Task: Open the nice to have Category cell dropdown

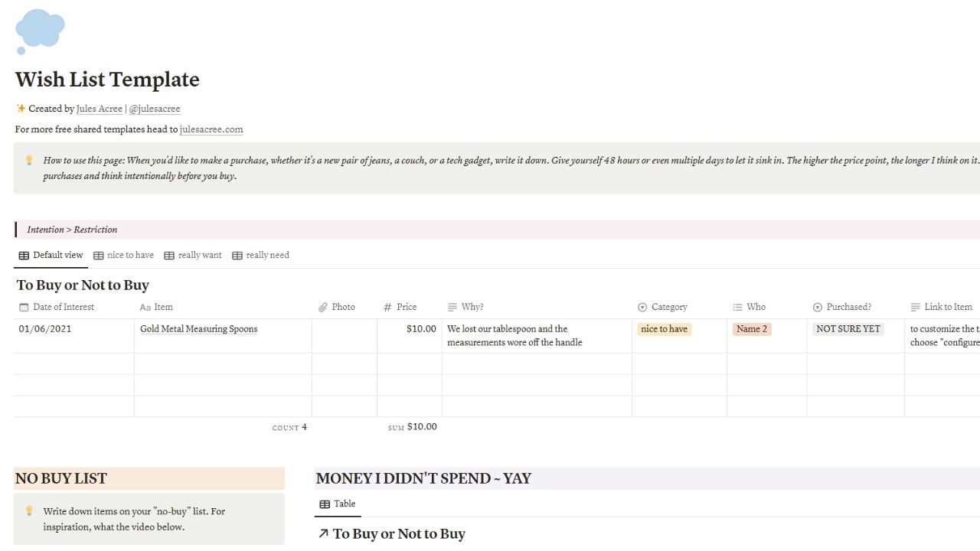Action: click(x=664, y=328)
